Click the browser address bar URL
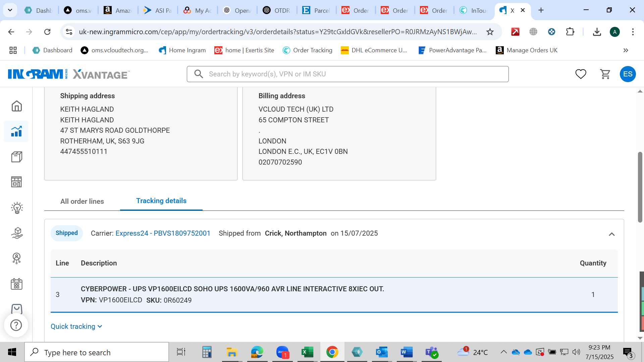The width and height of the screenshot is (644, 362). (x=277, y=32)
